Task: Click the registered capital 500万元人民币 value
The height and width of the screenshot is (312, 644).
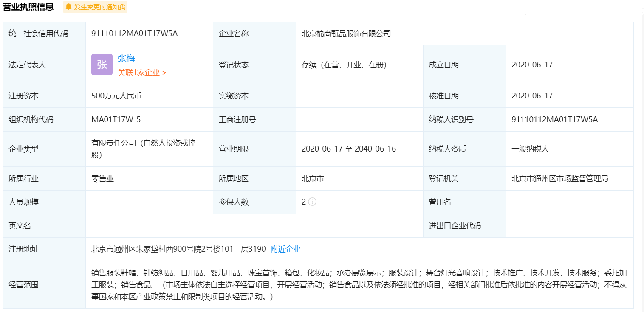Action: (x=116, y=96)
